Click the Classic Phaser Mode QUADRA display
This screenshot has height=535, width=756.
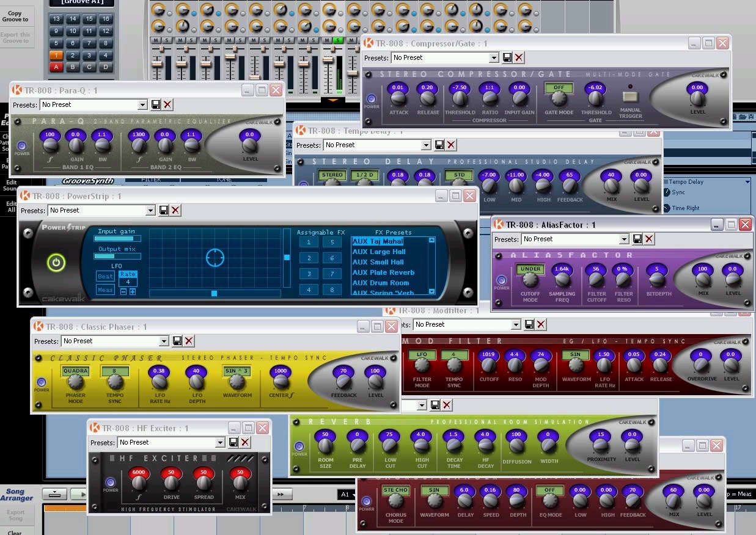75,371
